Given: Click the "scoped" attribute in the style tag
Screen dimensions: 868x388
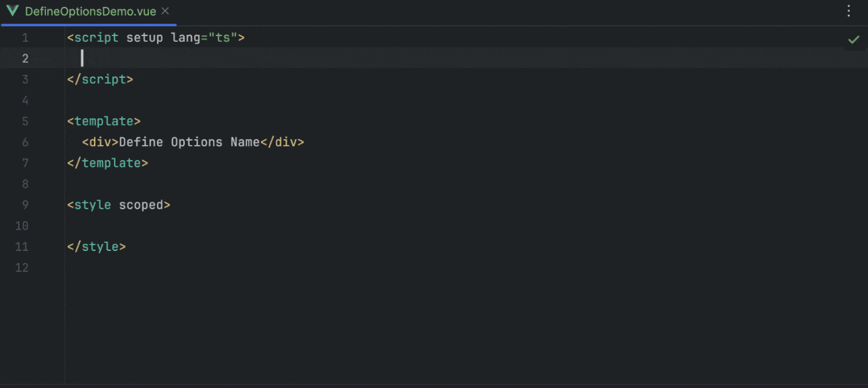Looking at the screenshot, I should pos(141,204).
